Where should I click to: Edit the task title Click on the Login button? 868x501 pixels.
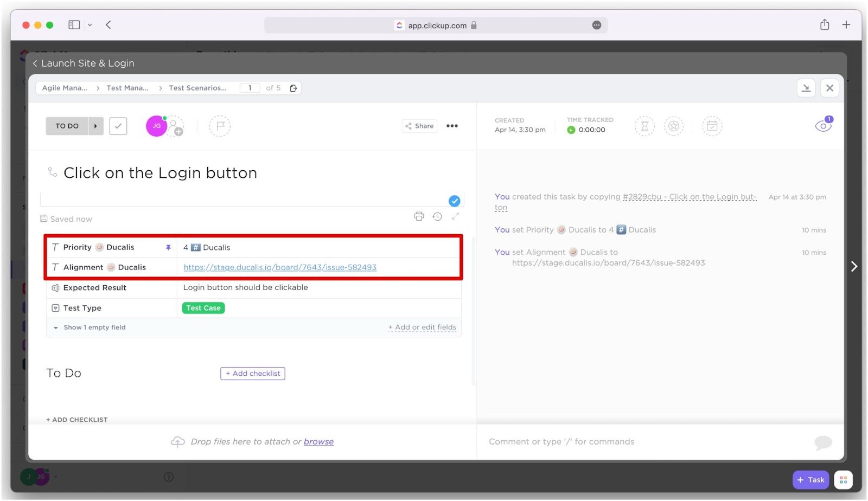pyautogui.click(x=160, y=173)
